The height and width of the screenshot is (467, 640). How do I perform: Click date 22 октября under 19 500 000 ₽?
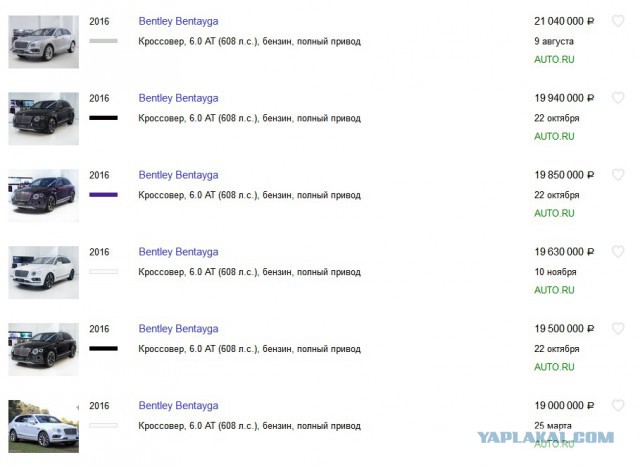click(557, 349)
